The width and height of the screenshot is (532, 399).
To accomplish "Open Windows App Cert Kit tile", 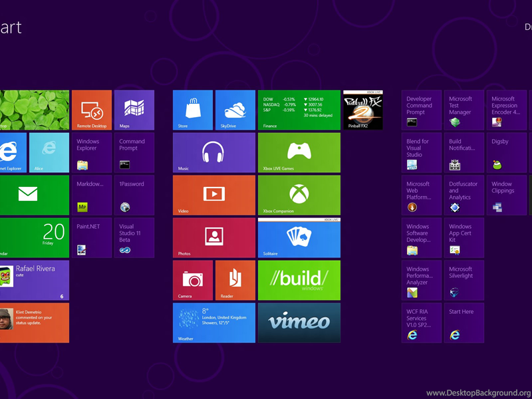I will pos(464,238).
